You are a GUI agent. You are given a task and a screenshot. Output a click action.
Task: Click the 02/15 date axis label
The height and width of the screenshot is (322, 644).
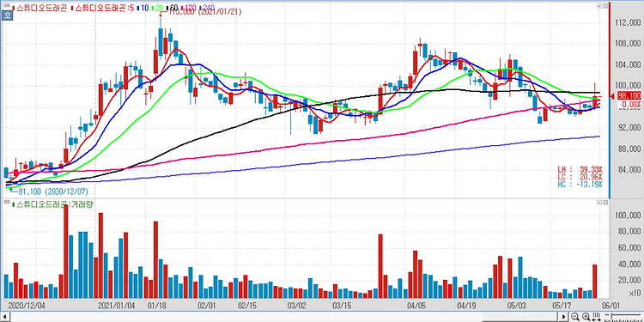(247, 306)
